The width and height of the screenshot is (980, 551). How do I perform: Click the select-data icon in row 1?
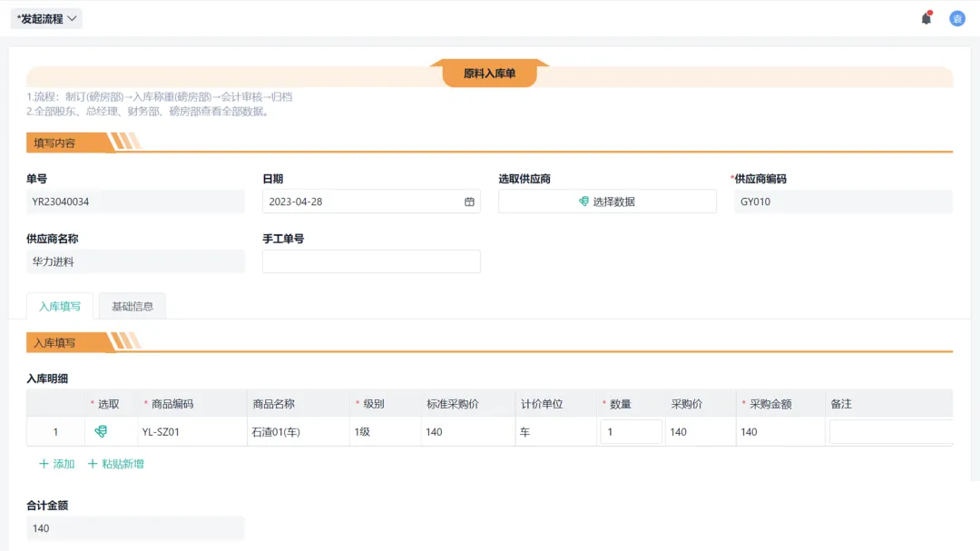[102, 432]
